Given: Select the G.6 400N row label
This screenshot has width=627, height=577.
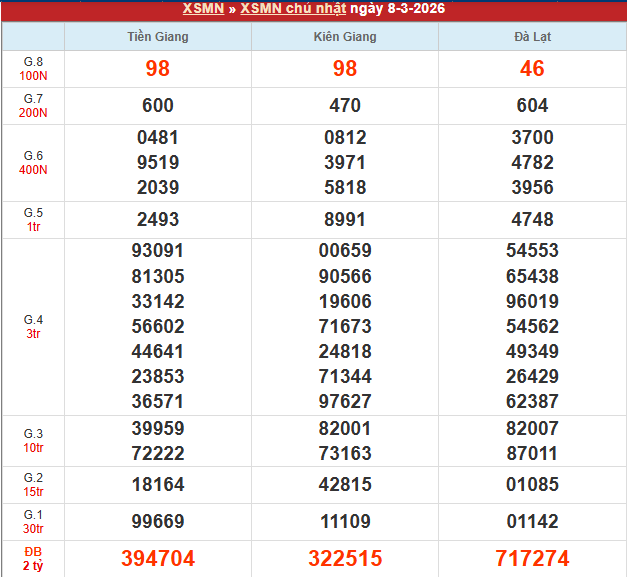Looking at the screenshot, I should coord(33,163).
